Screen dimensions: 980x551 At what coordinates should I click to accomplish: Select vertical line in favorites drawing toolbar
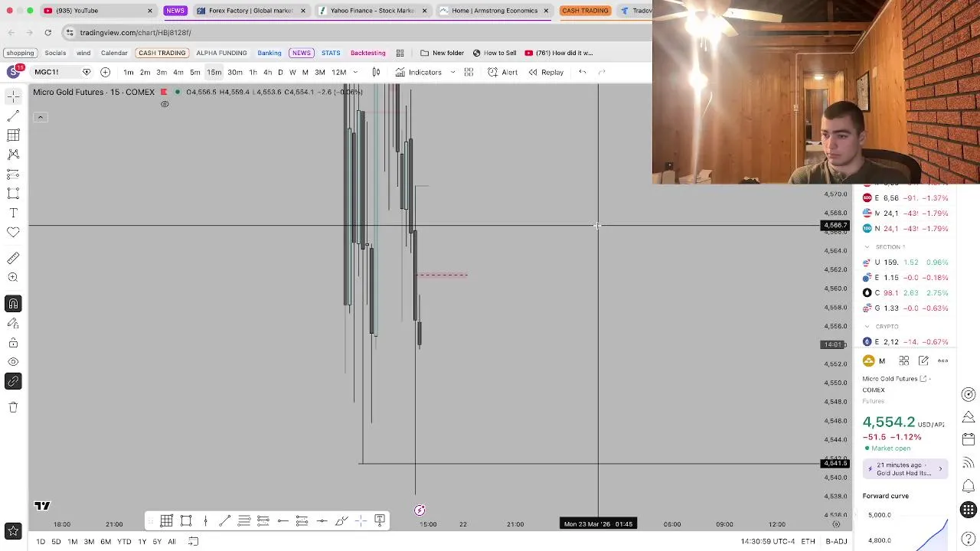coord(205,521)
